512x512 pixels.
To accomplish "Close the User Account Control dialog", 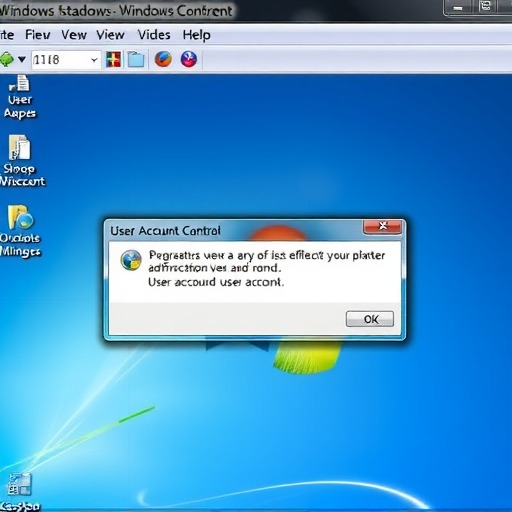I will [382, 226].
